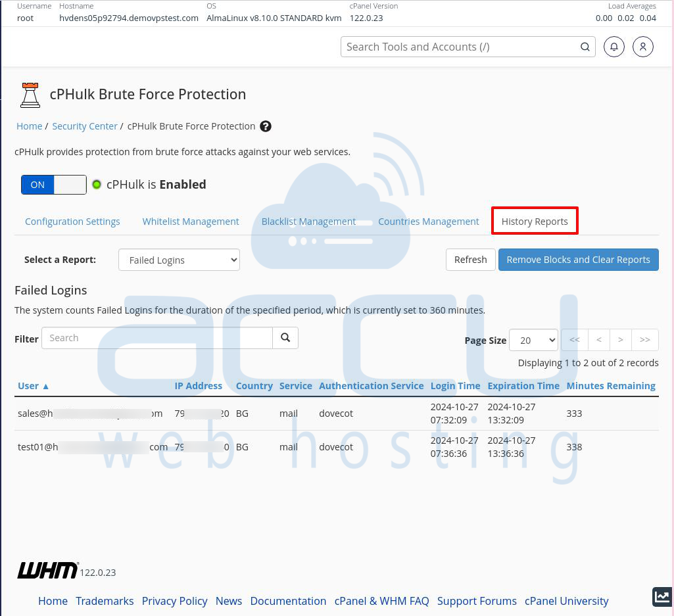The image size is (674, 616).
Task: Open the Countries Management tab
Action: pos(429,222)
